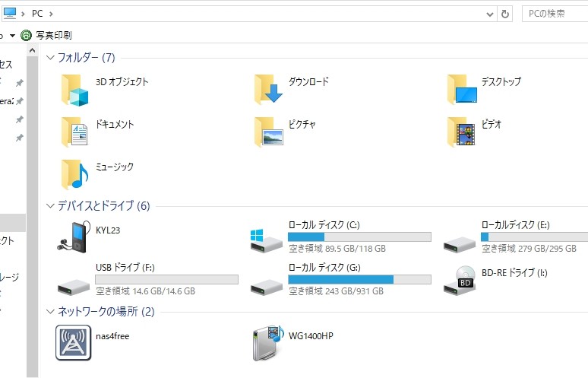Image resolution: width=588 pixels, height=378 pixels.
Task: Open the ダウンロード folder icon
Action: 267,89
